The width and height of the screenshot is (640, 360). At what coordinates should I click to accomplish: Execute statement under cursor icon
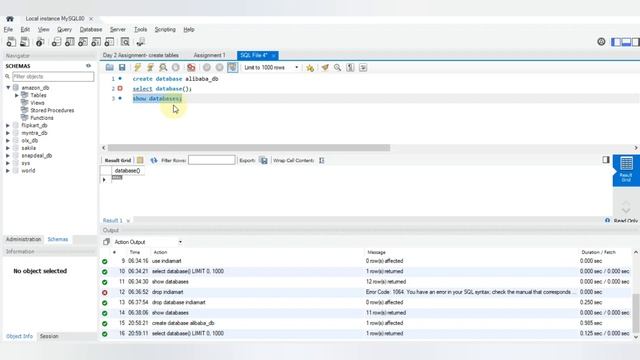coord(150,67)
